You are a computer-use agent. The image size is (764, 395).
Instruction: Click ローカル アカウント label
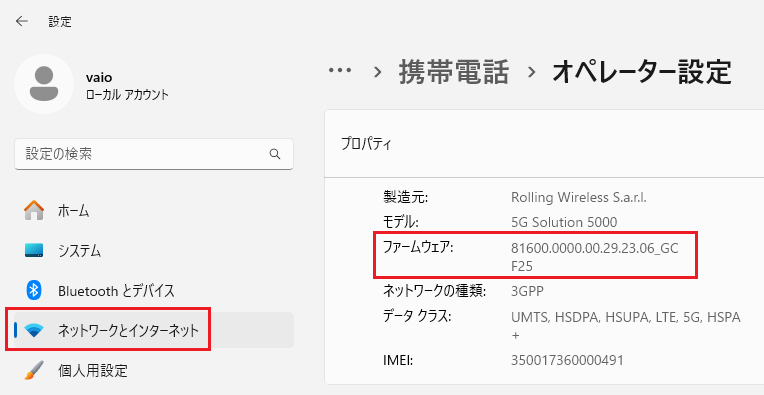127,94
